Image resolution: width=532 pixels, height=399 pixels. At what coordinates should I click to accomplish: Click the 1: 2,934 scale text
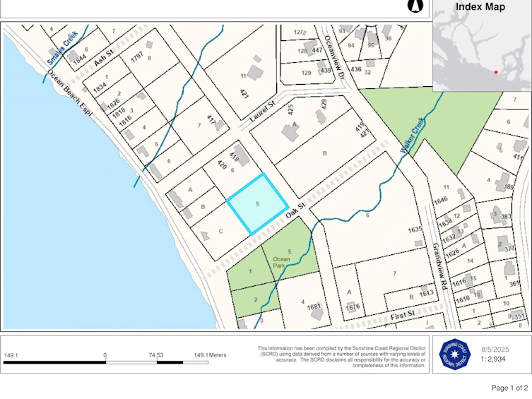493,359
